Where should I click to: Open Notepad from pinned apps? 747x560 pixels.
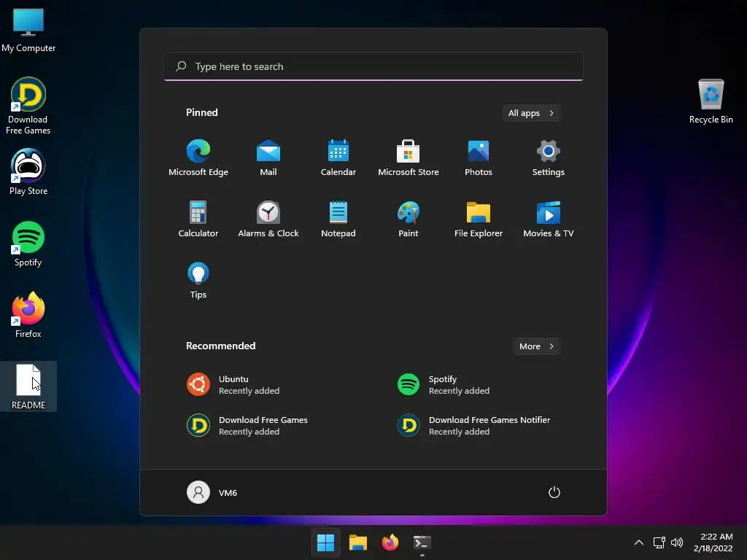pos(338,219)
